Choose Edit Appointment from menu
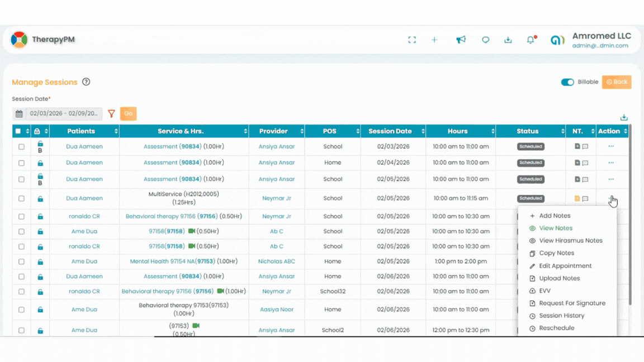 click(565, 266)
